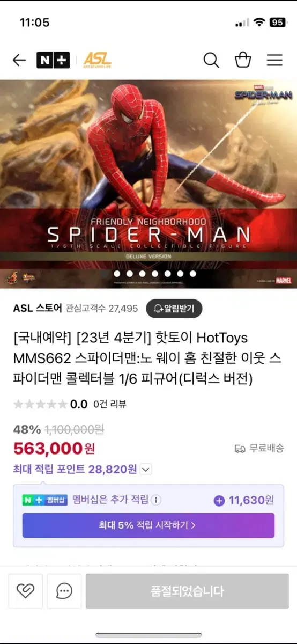Open the ASL Art Studio Life logo
This screenshot has height=644, width=297.
(97, 60)
